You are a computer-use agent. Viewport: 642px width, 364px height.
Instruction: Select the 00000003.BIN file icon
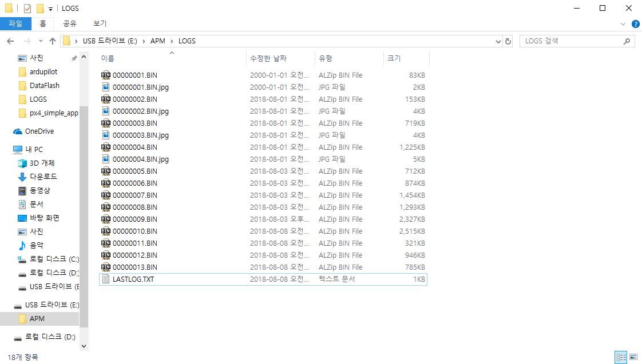point(106,123)
